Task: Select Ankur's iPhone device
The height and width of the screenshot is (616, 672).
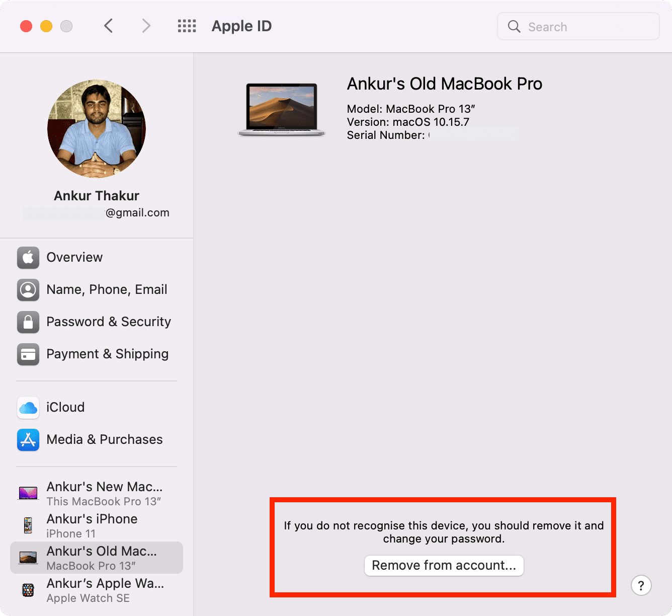Action: click(x=97, y=525)
